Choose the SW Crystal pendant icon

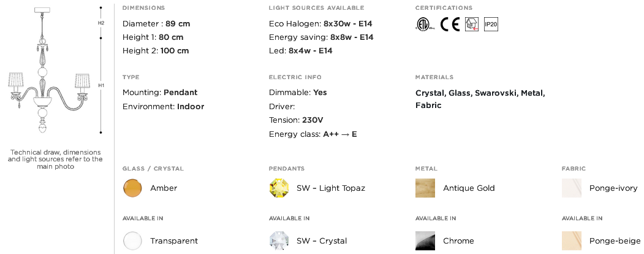click(279, 241)
